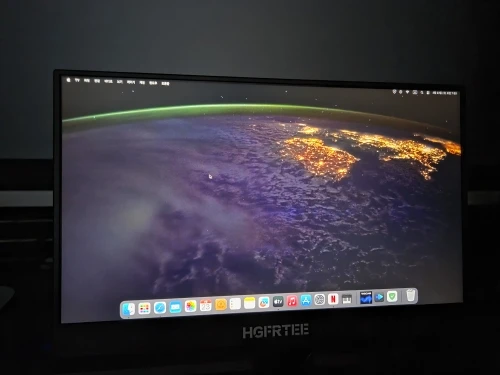Open Control Center in menu bar
Viewport: 500px width, 375px height.
point(428,93)
